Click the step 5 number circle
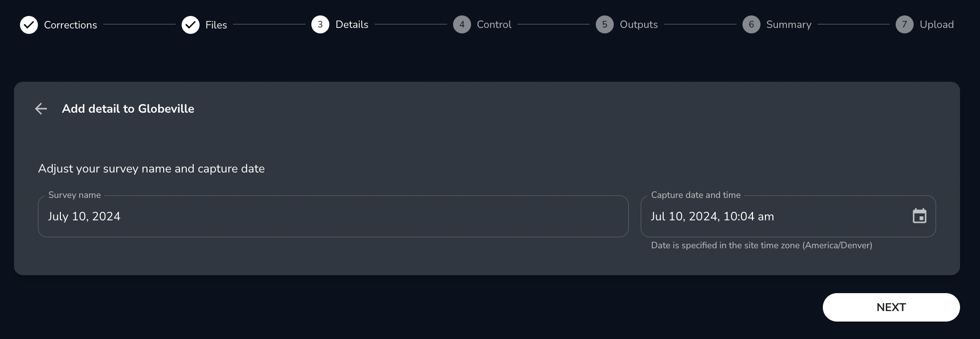 point(605,24)
